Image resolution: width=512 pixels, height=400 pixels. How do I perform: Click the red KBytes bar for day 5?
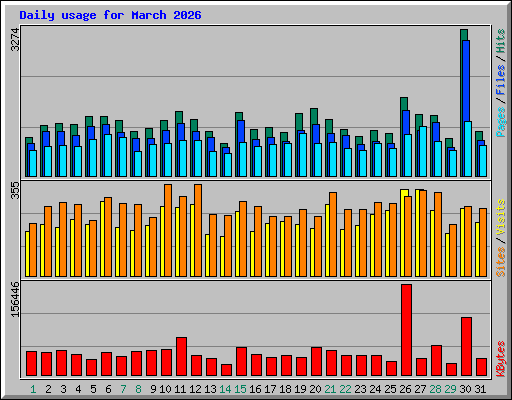point(91,368)
